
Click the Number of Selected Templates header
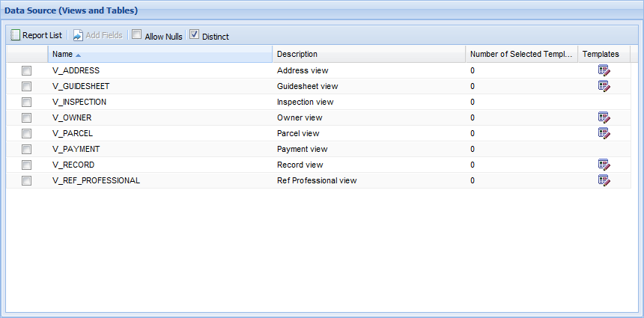coord(520,54)
